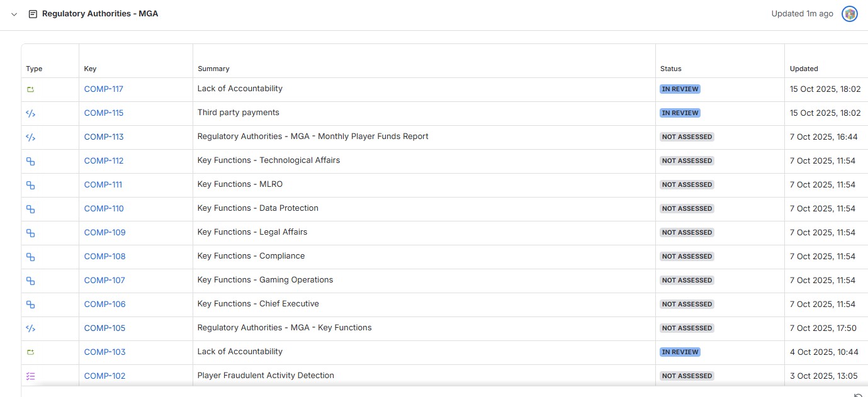Collapse the Regulatory Authorities - MGA section
The height and width of the screenshot is (397, 868).
[14, 14]
